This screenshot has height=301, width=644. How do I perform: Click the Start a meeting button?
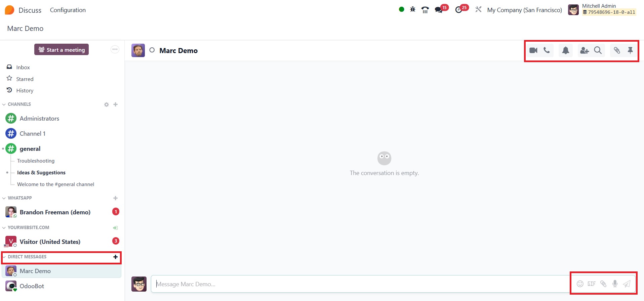click(62, 50)
